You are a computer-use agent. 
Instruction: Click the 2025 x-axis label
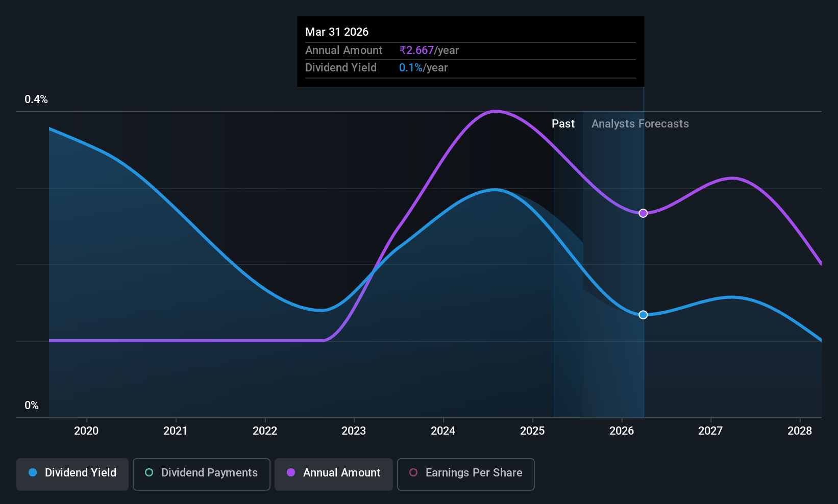click(532, 431)
